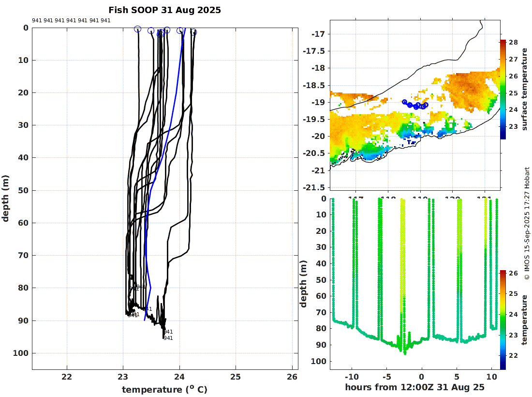Click the '100' depth tick on the time-series plot
The image size is (532, 397).
[318, 361]
